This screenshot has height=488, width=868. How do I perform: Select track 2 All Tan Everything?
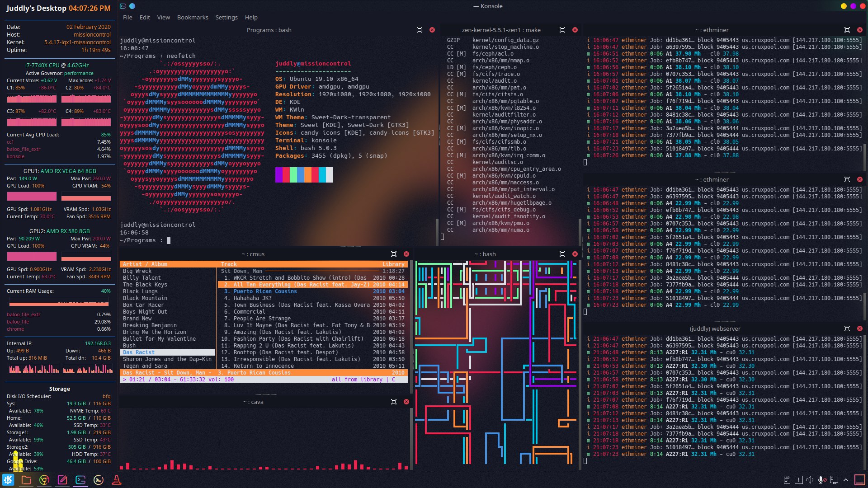(x=312, y=285)
